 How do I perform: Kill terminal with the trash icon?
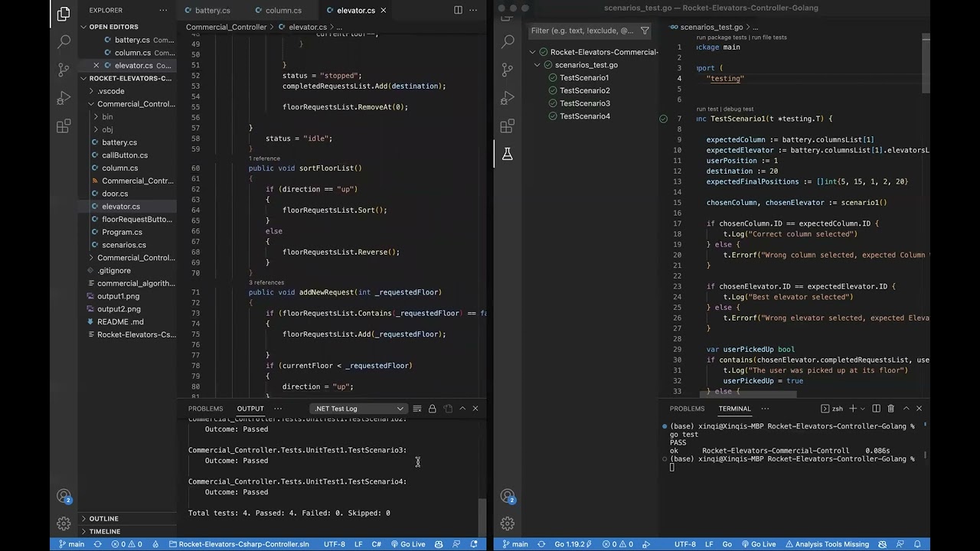[x=890, y=409]
